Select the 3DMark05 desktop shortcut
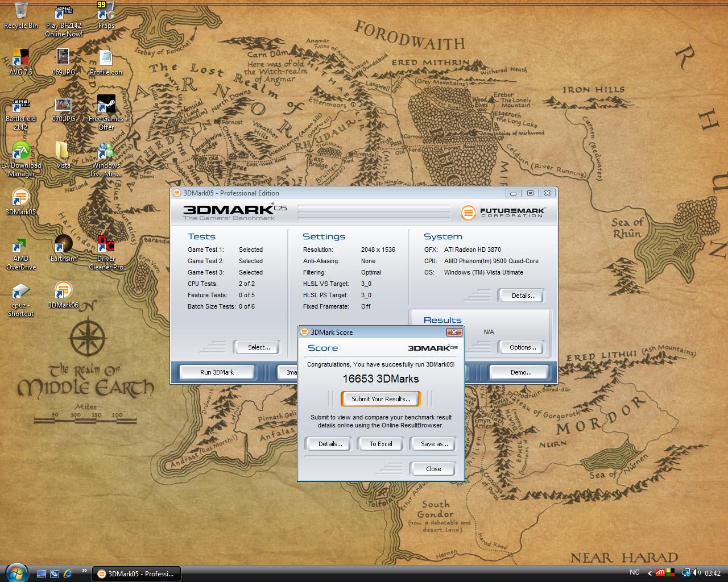This screenshot has height=582, width=728. point(20,202)
